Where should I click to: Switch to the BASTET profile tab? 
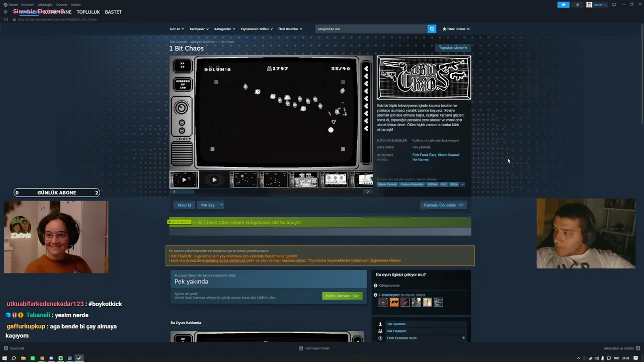pyautogui.click(x=113, y=12)
